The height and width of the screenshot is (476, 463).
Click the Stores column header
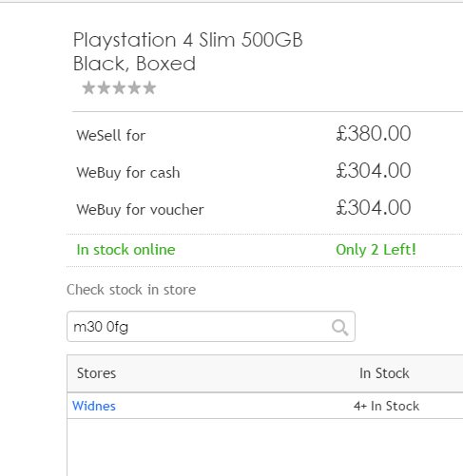pyautogui.click(x=96, y=373)
